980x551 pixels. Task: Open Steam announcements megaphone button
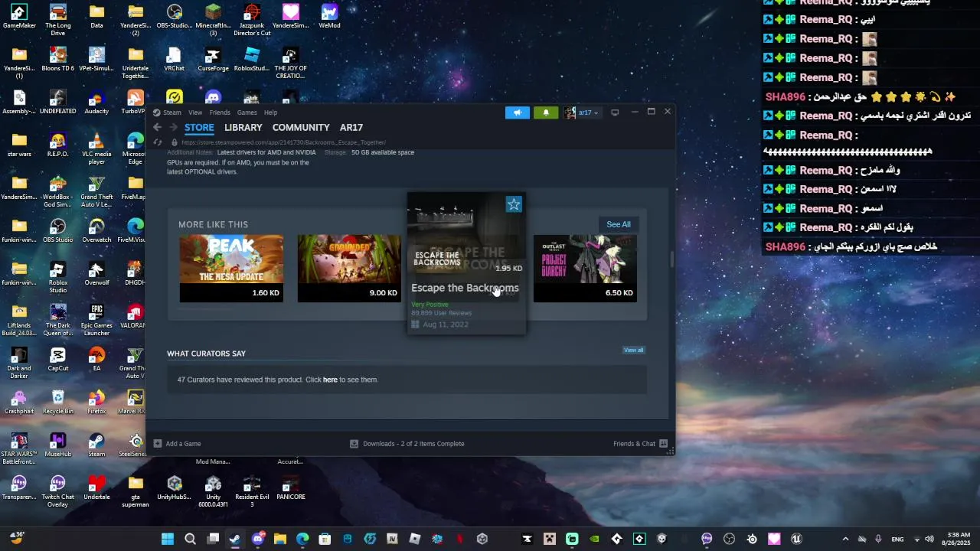517,112
